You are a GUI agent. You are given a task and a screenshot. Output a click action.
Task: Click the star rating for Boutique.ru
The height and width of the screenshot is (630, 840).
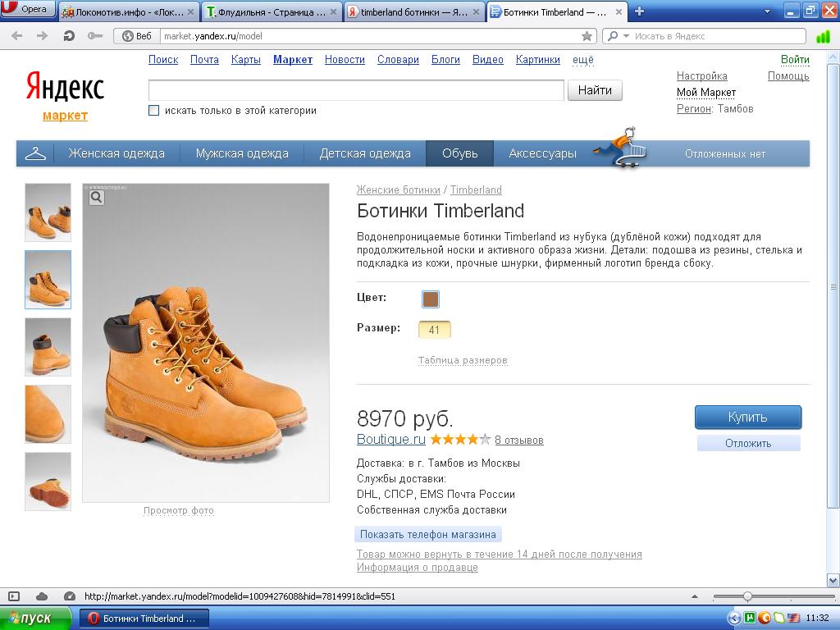[x=460, y=440]
